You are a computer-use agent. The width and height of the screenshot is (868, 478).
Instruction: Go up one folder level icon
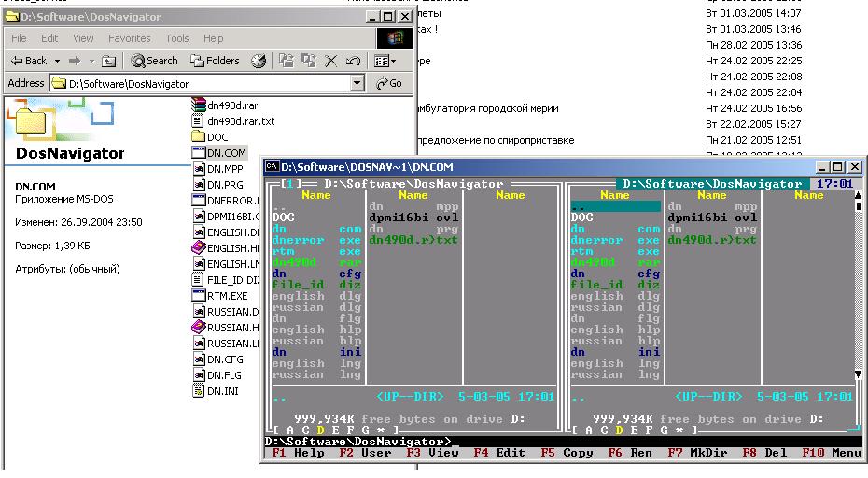[x=109, y=61]
